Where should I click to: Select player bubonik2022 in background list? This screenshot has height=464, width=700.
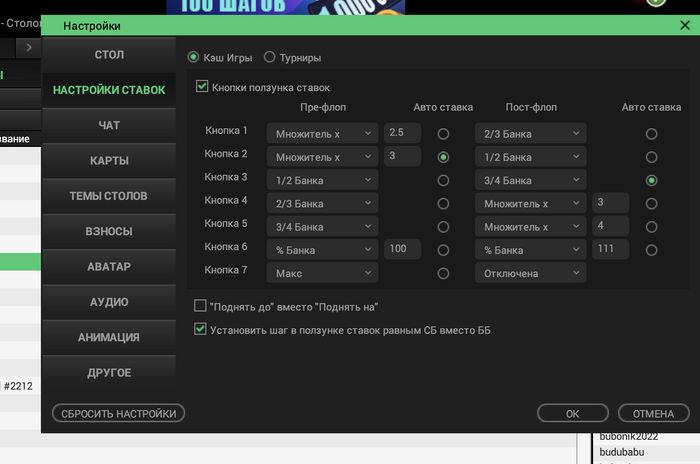(629, 436)
